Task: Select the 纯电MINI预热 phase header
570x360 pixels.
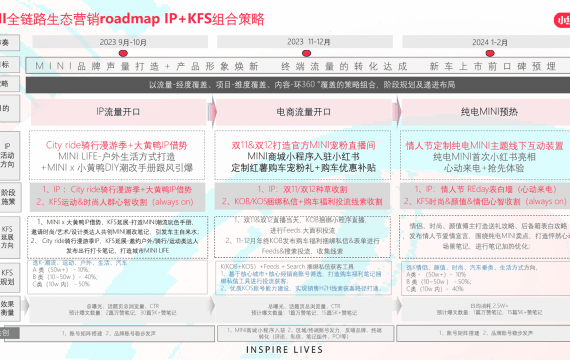Action: [486, 112]
